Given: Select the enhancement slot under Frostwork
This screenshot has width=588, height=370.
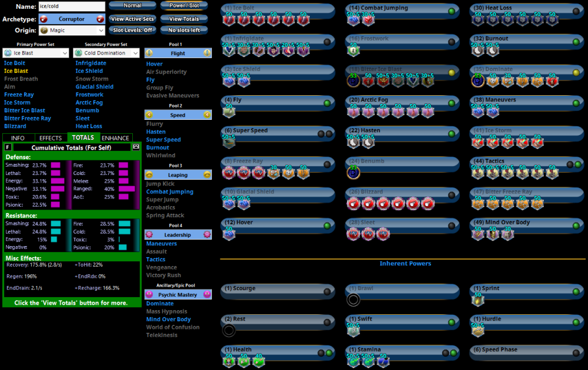Looking at the screenshot, I should point(353,51).
